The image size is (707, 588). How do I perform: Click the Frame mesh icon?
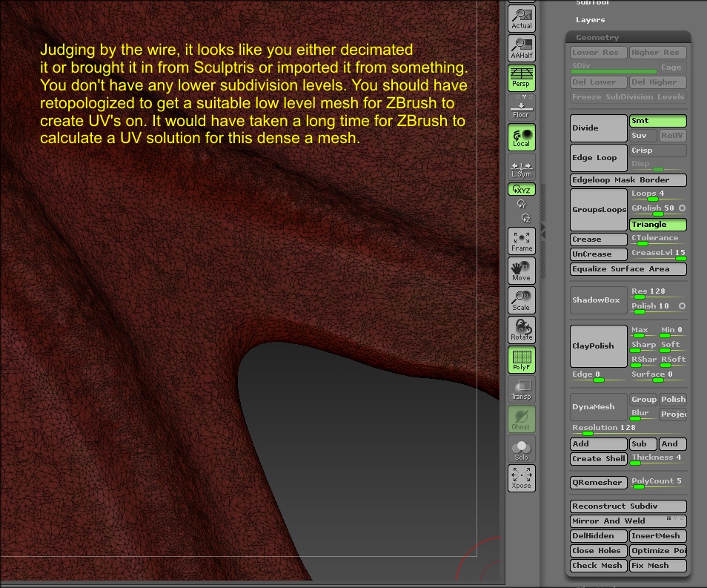point(522,240)
